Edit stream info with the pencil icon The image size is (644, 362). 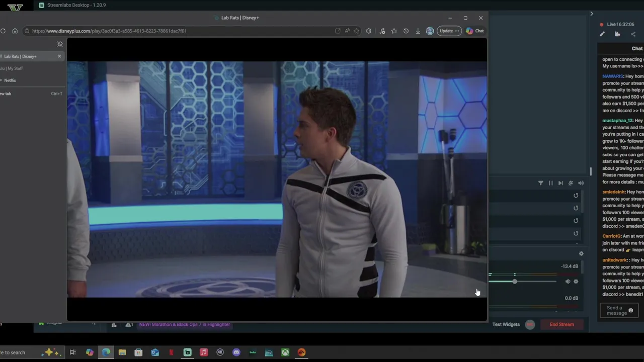(602, 34)
